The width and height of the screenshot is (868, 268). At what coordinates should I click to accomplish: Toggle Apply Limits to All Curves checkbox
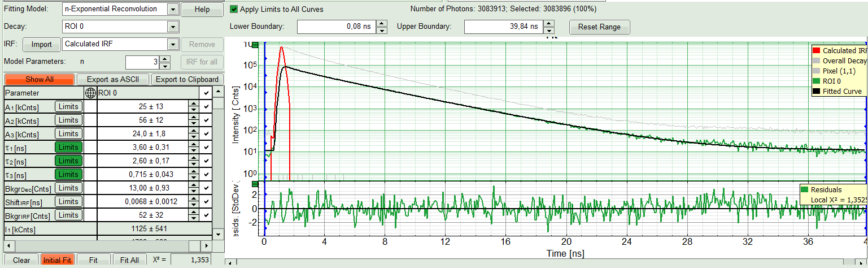[234, 9]
